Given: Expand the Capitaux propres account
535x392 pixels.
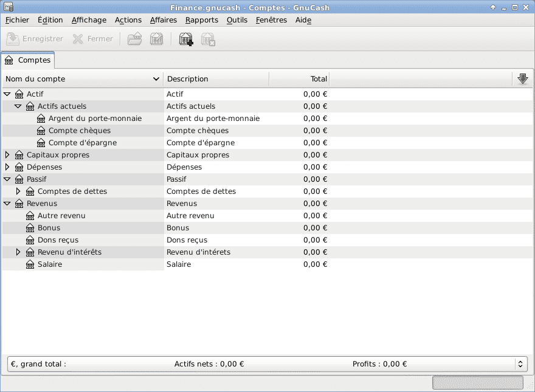Looking at the screenshot, I should 7,155.
